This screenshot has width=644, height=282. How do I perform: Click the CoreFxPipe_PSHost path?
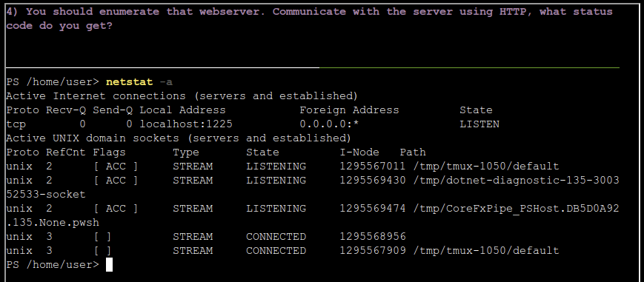pyautogui.click(x=517, y=209)
